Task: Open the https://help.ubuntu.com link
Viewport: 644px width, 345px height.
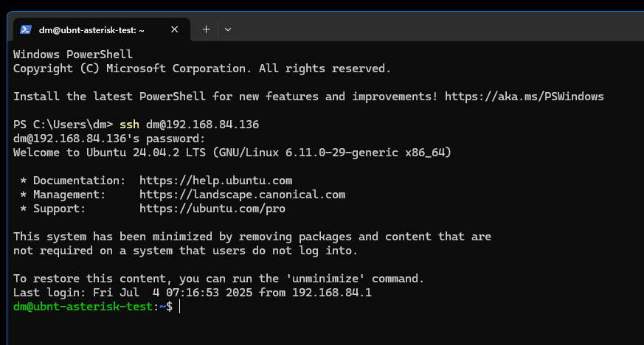Action: click(x=215, y=181)
